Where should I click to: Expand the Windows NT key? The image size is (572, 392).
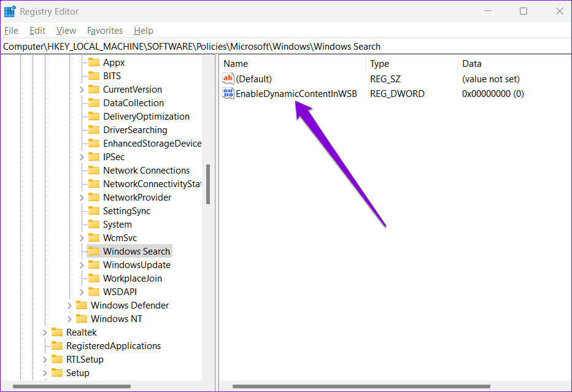(x=69, y=319)
